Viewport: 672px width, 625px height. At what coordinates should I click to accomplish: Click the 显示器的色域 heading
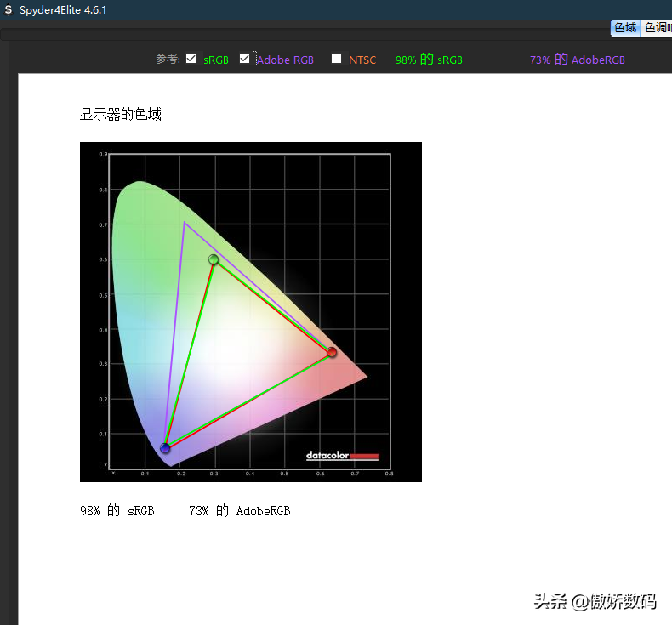point(121,114)
